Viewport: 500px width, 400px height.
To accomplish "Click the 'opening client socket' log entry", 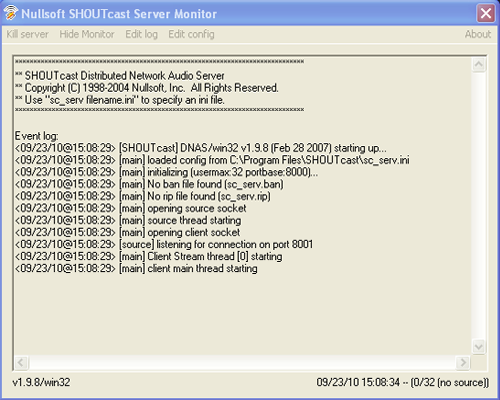I will click(127, 232).
